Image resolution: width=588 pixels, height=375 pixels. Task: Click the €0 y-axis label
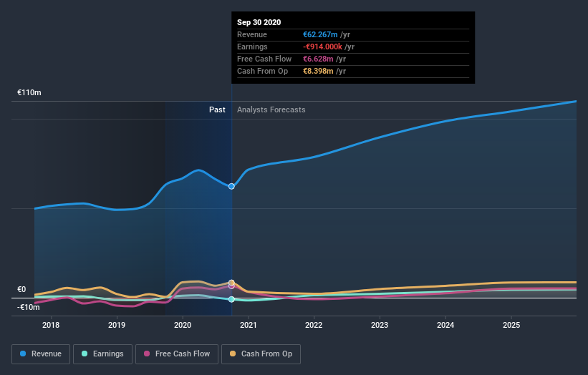21,289
